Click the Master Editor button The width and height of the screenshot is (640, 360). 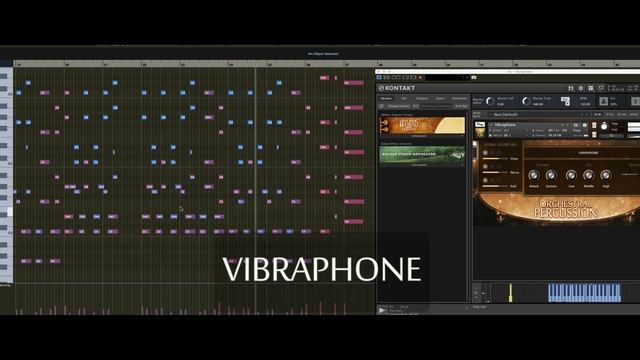coord(477,101)
